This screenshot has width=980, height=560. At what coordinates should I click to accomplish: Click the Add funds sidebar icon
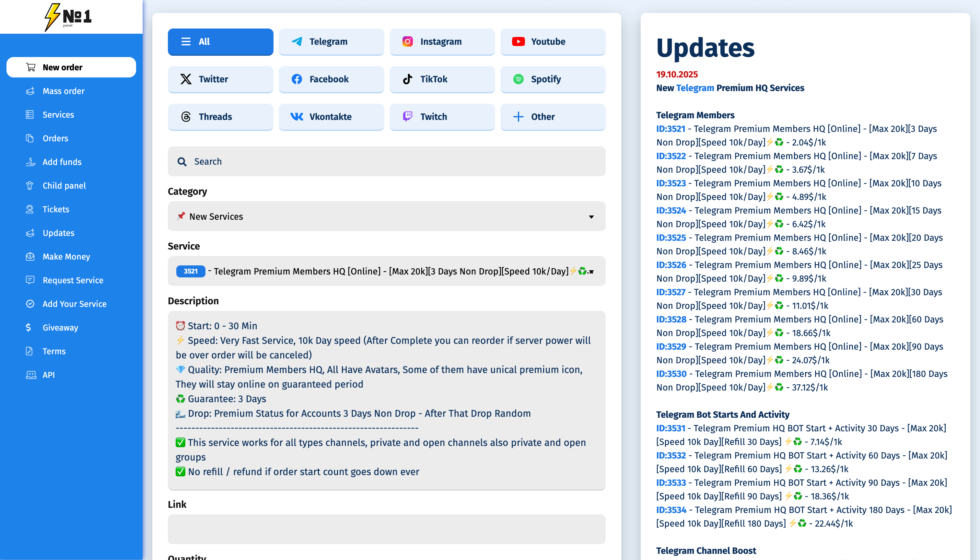(30, 162)
